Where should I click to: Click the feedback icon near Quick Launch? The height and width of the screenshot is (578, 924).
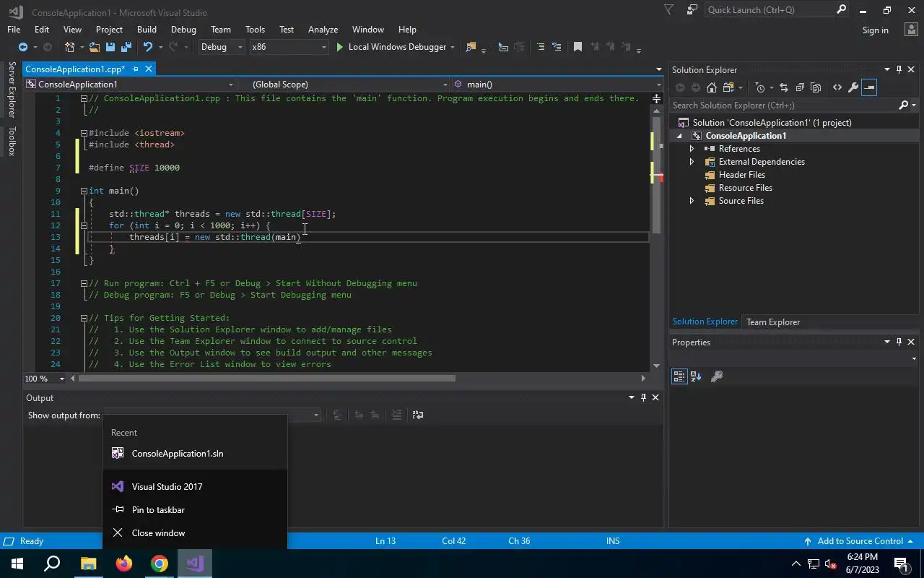(x=692, y=10)
